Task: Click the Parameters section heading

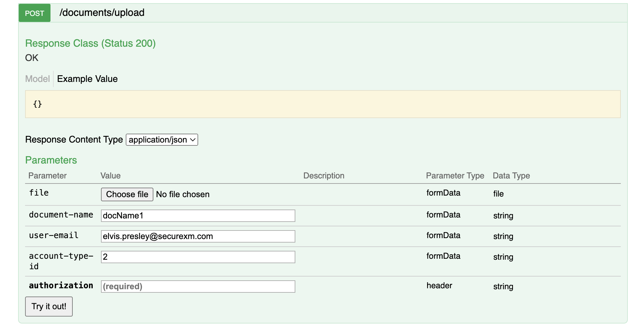Action: click(x=51, y=160)
